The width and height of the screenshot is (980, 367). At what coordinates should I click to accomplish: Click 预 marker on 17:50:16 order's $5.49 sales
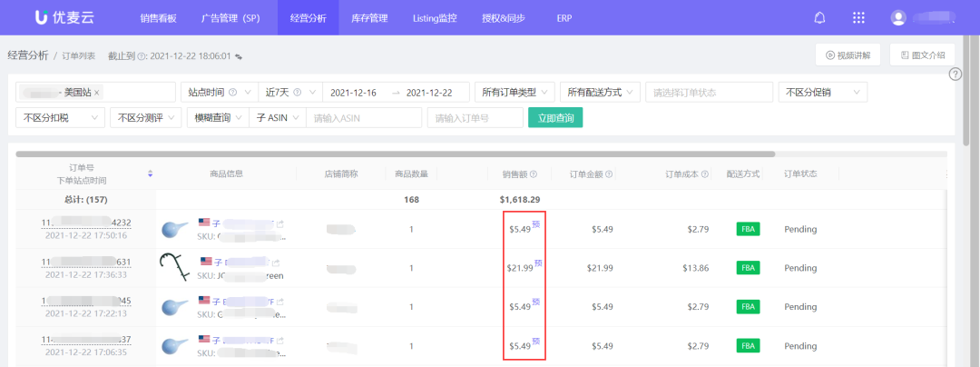tap(535, 224)
